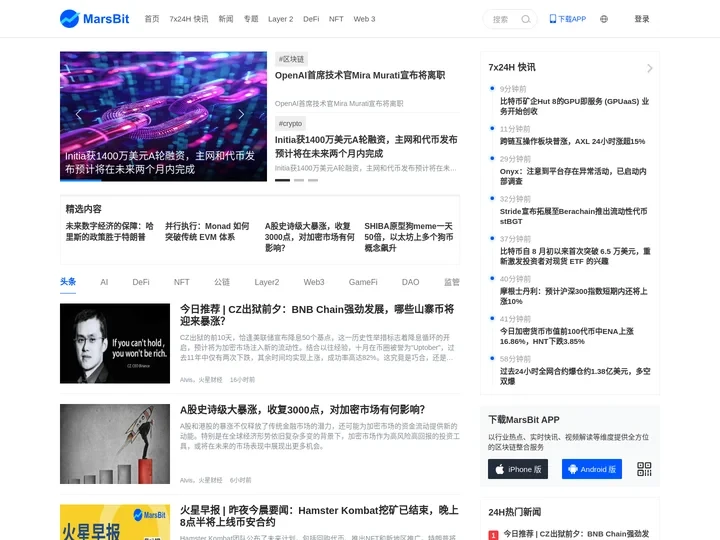The height and width of the screenshot is (540, 720).
Task: Download the iPhone 版 app
Action: coord(518,469)
